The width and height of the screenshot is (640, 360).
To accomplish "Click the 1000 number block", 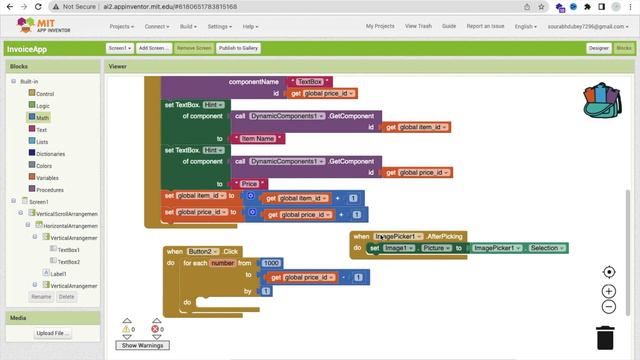I will pos(271,263).
